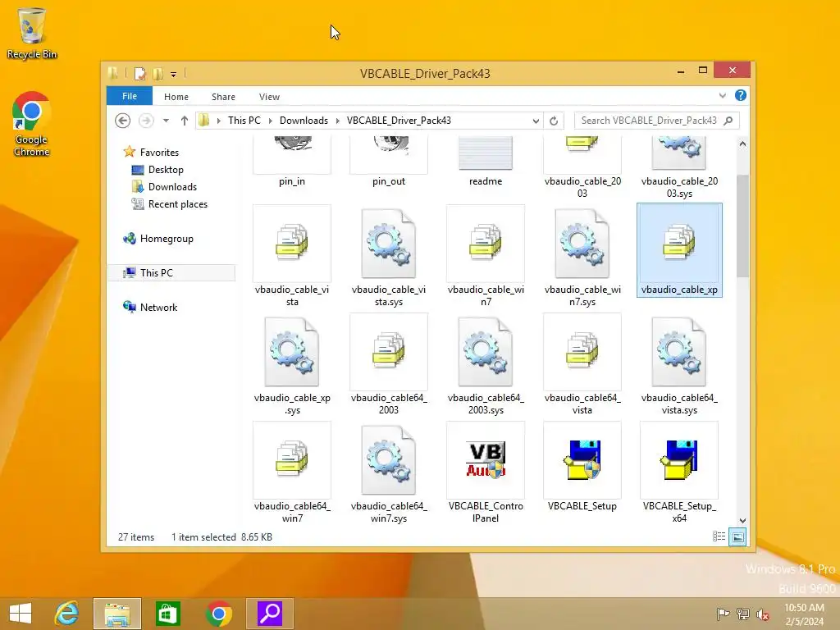Select vbaudio_cable64_vista.sys file
This screenshot has width=840, height=630.
tap(679, 365)
